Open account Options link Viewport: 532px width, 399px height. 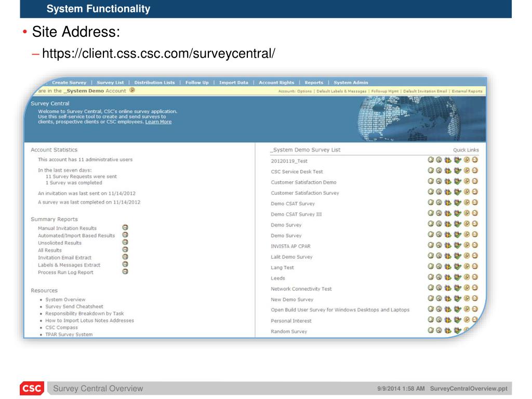coord(304,91)
